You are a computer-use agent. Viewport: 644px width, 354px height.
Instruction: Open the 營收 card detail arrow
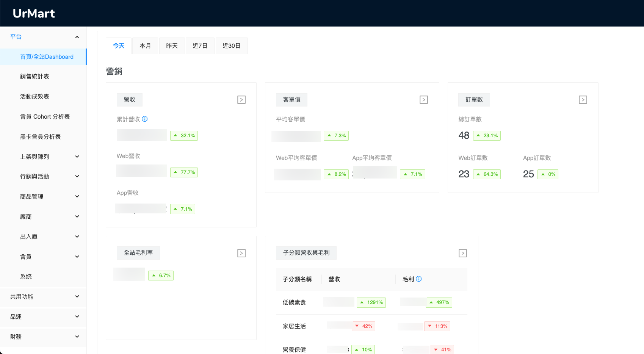pos(241,99)
